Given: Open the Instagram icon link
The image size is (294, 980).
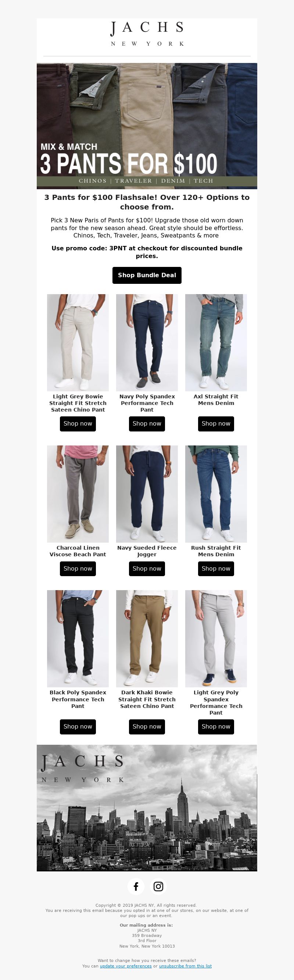Looking at the screenshot, I should point(158,886).
